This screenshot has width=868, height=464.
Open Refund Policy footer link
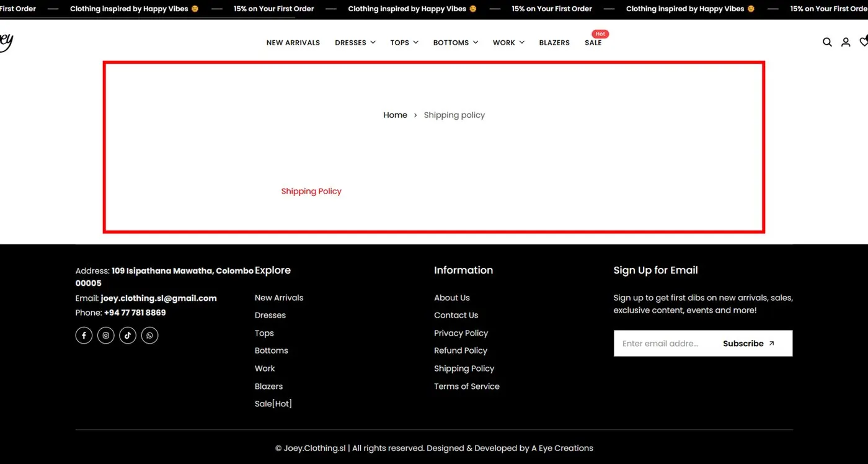point(461,350)
